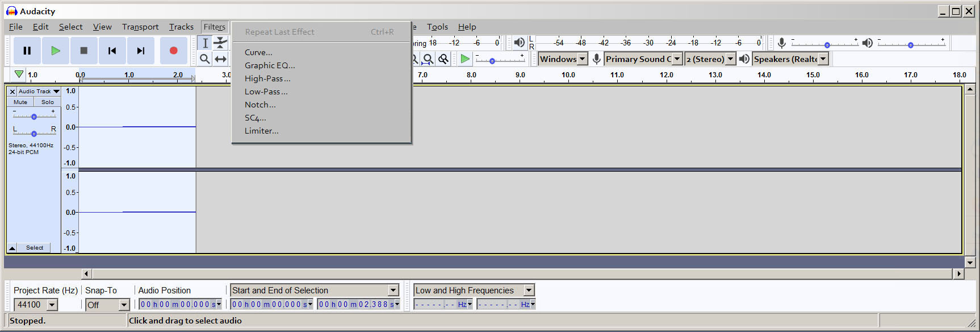Select Limiter... in the Filters menu
Image resolution: width=980 pixels, height=332 pixels.
click(261, 131)
